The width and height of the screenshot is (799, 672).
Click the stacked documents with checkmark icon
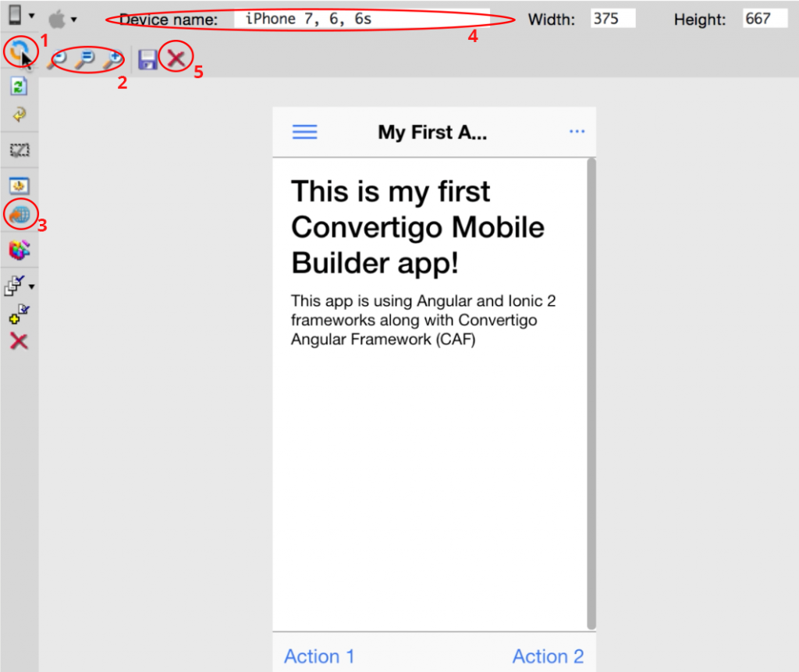[14, 286]
